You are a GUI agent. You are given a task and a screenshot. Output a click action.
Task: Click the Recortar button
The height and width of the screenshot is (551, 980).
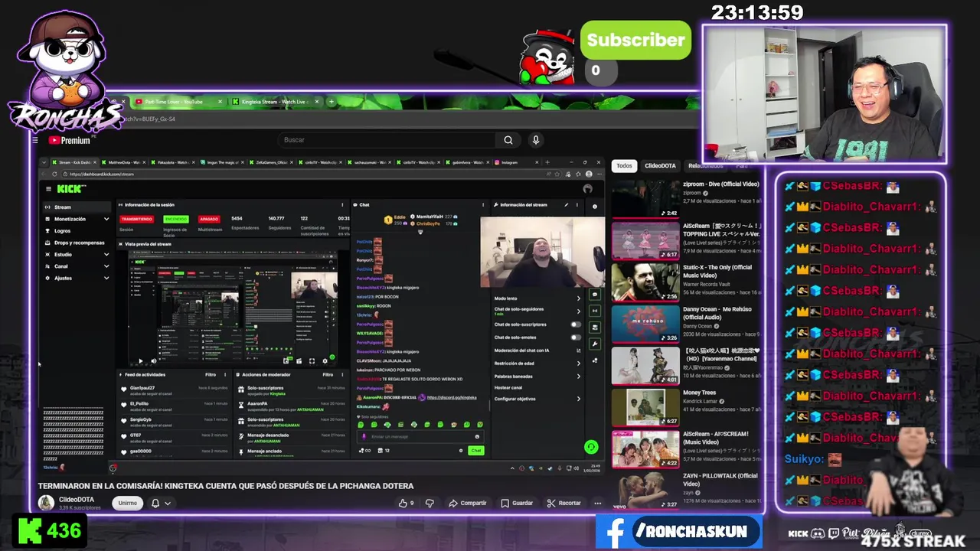pos(564,503)
